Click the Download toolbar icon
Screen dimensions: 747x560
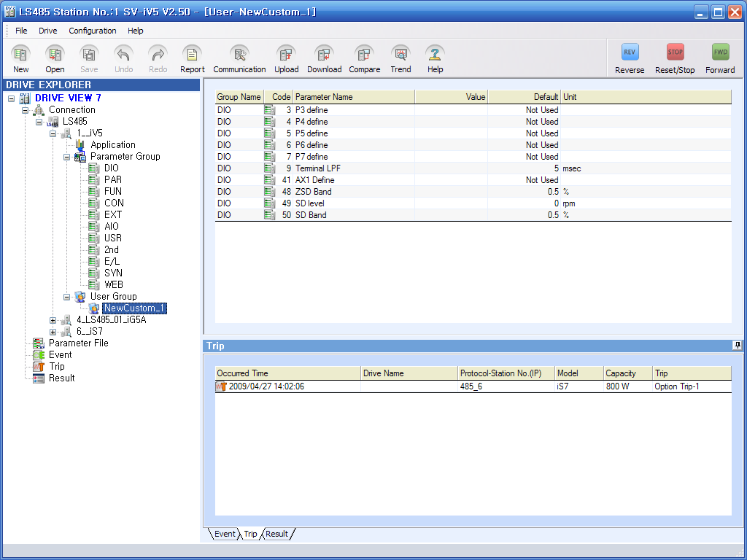tap(324, 55)
